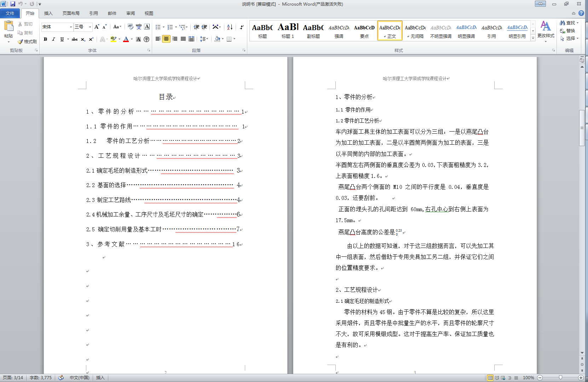This screenshot has width=588, height=382.
Task: Click 查找 (Find) in editing group
Action: (569, 23)
